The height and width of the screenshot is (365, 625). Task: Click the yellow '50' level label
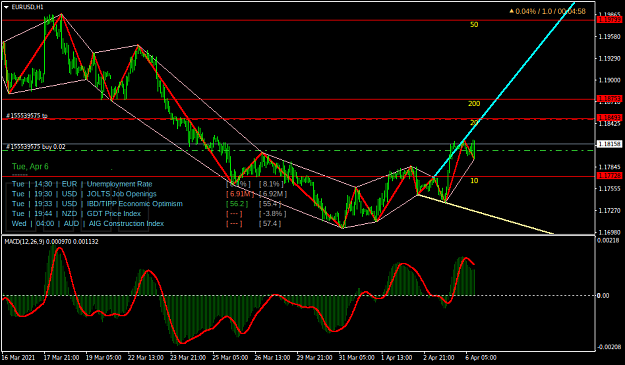point(474,25)
